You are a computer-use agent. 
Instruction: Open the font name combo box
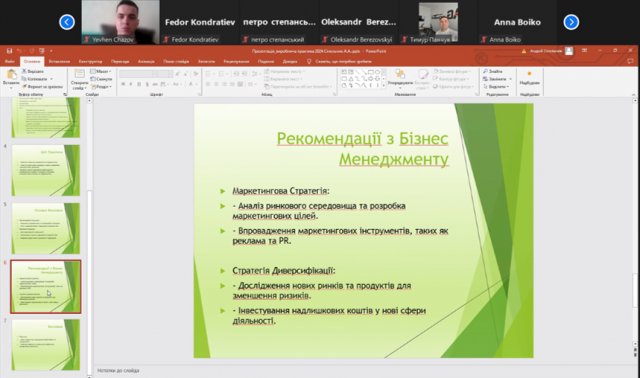pos(138,74)
